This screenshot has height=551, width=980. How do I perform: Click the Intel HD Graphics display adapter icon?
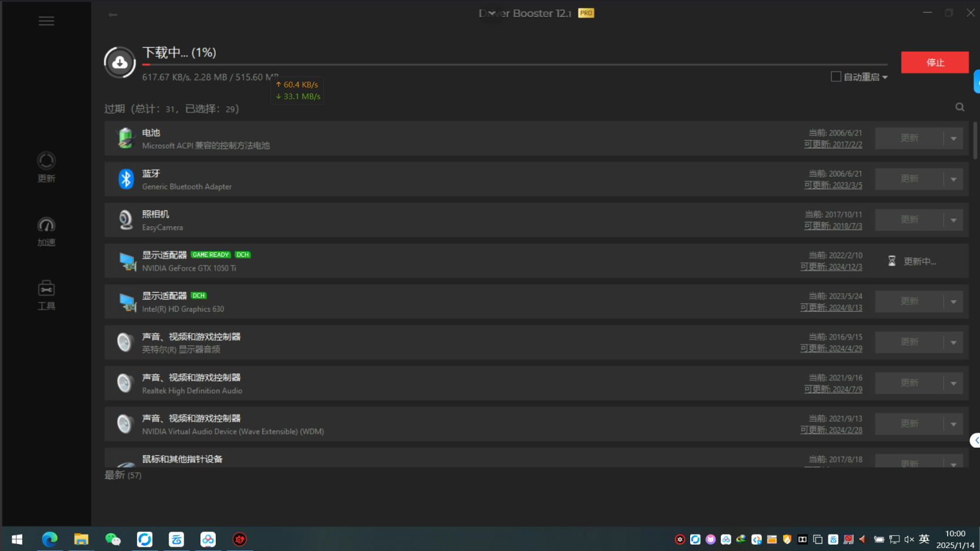coord(127,301)
